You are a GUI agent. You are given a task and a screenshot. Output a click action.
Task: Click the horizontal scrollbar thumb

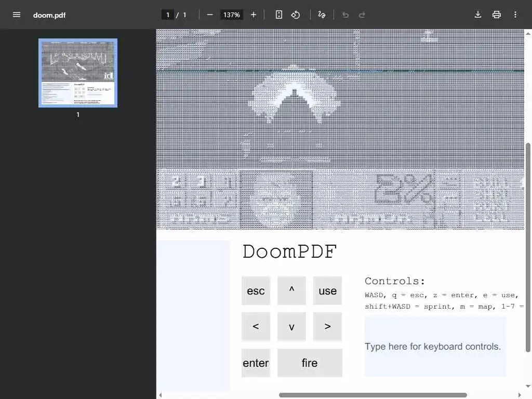click(x=373, y=395)
